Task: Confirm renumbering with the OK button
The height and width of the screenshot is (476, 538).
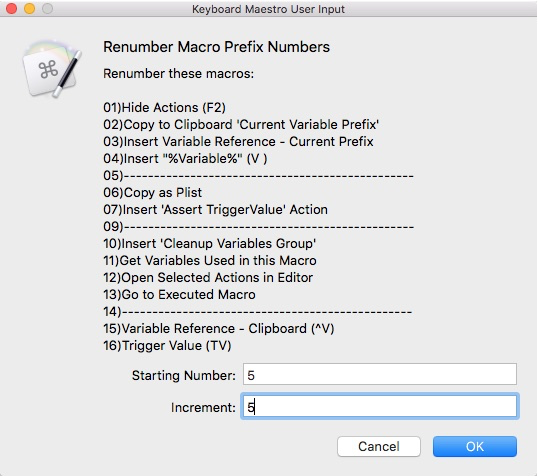Action: click(x=475, y=446)
